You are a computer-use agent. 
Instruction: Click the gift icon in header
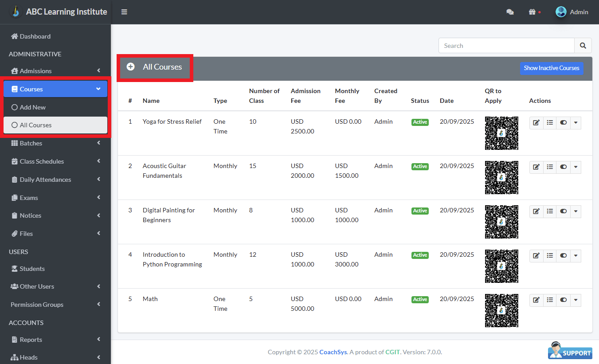coord(532,12)
